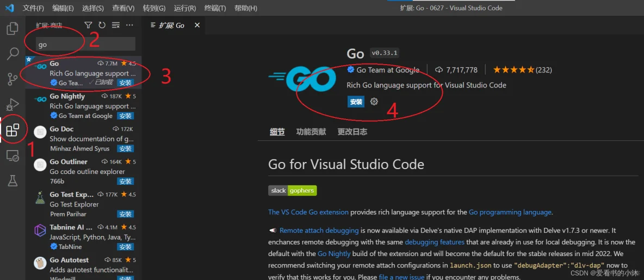Install Tabnine AI extension
644x280 pixels.
pos(126,247)
